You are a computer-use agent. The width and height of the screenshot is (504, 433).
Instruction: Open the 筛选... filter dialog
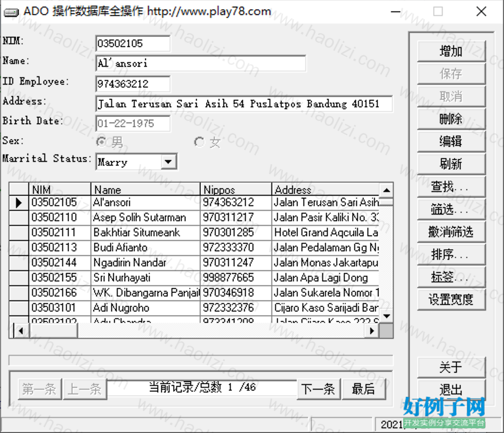click(x=451, y=209)
